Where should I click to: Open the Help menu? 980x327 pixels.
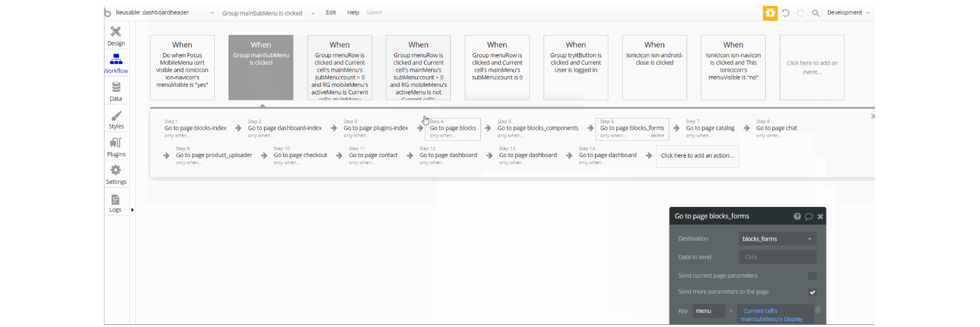tap(353, 12)
